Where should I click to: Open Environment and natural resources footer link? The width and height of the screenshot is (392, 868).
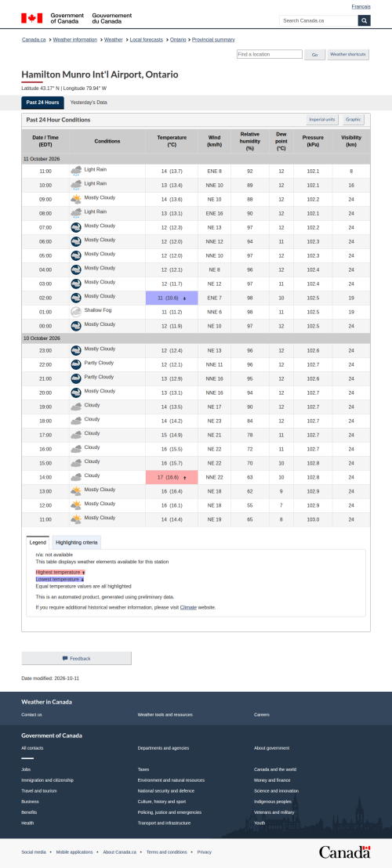click(x=171, y=780)
